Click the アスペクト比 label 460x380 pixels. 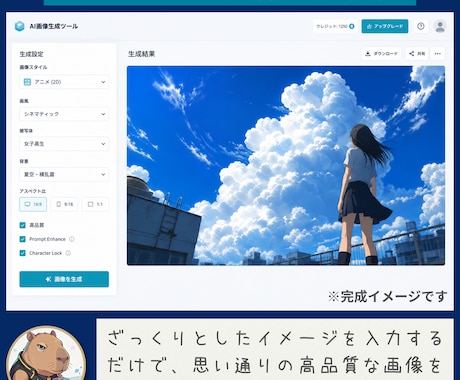click(x=32, y=191)
